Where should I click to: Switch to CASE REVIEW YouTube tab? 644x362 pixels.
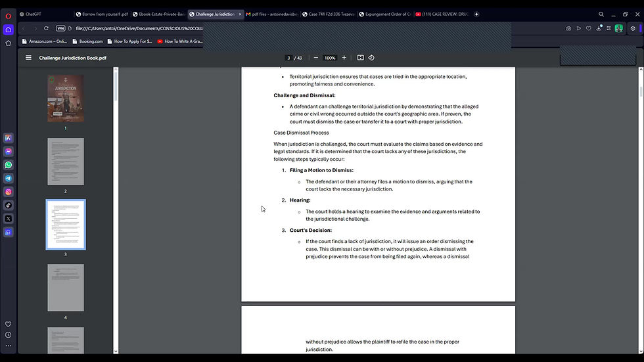tap(442, 14)
